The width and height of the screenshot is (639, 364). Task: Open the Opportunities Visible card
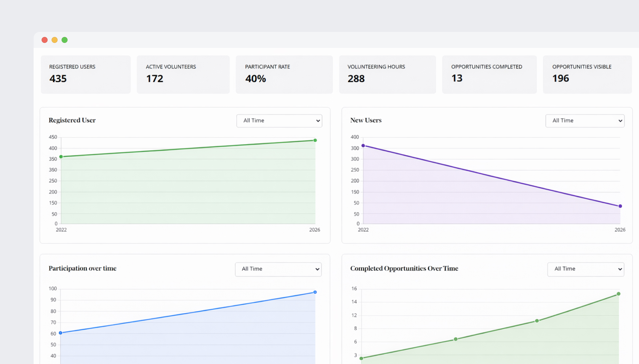tap(587, 75)
